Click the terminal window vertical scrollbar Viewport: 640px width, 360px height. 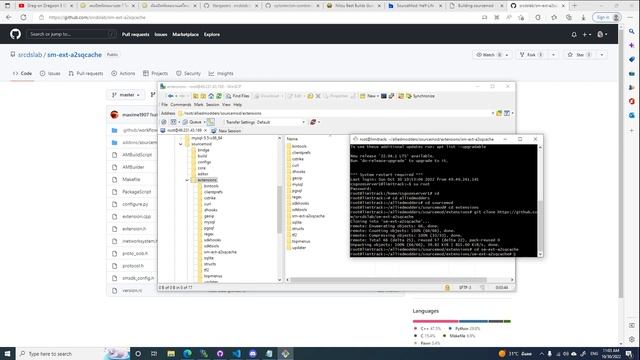[540, 200]
